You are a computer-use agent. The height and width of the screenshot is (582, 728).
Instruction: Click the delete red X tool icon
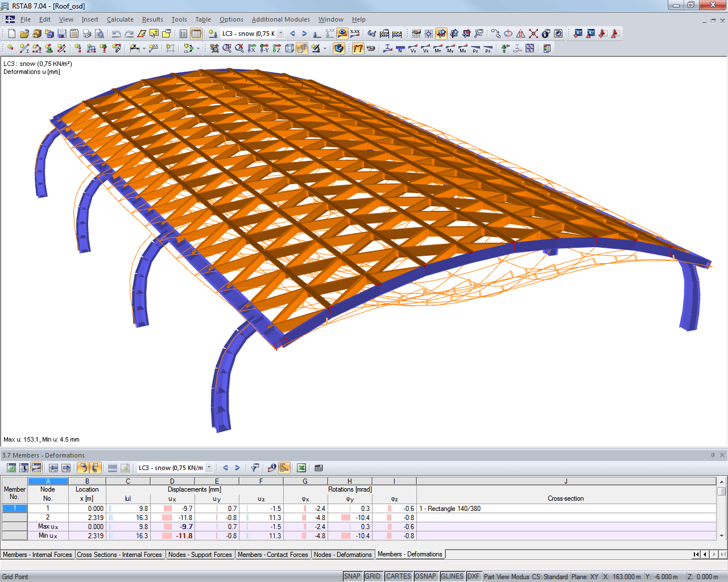[533, 34]
